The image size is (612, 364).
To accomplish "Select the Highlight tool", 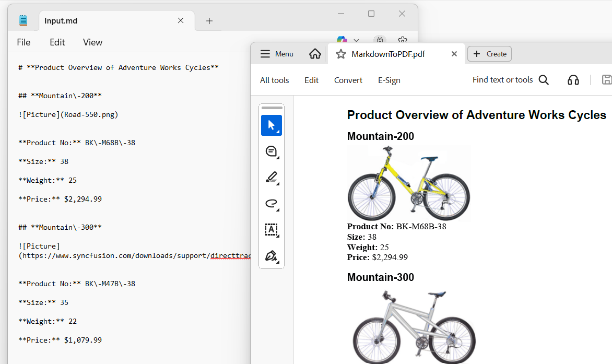I will 271,177.
